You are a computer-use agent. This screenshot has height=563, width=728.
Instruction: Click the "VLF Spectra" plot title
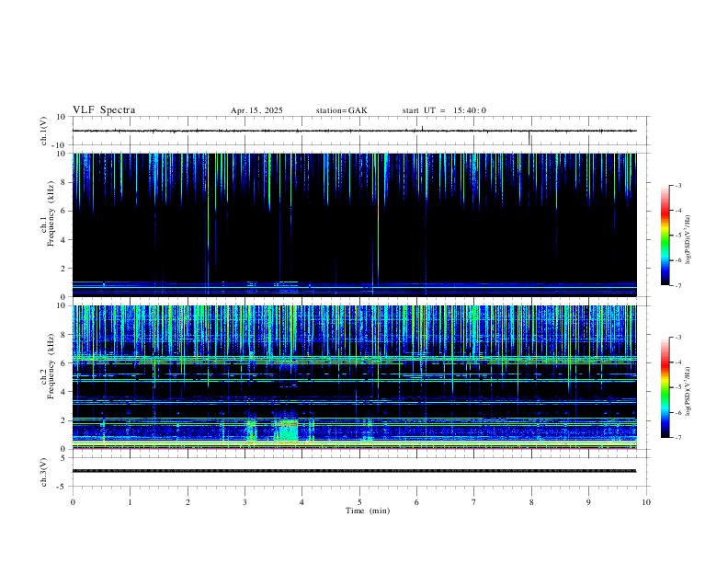[x=104, y=110]
